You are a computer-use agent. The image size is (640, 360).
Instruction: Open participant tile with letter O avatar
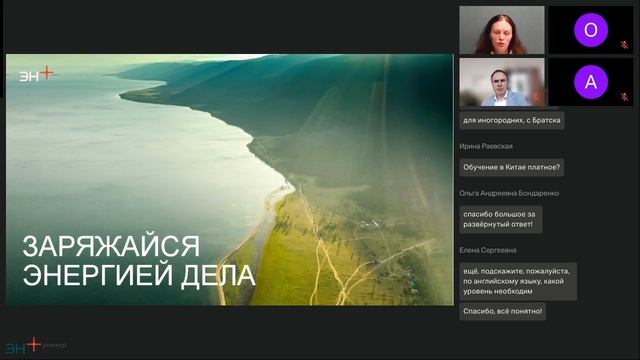click(x=591, y=30)
